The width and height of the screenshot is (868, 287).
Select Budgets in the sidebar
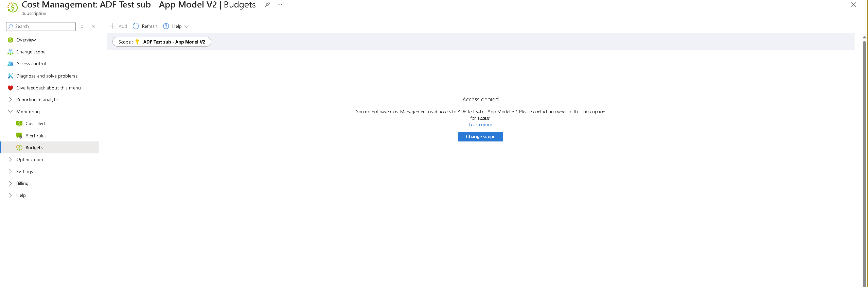pos(34,148)
